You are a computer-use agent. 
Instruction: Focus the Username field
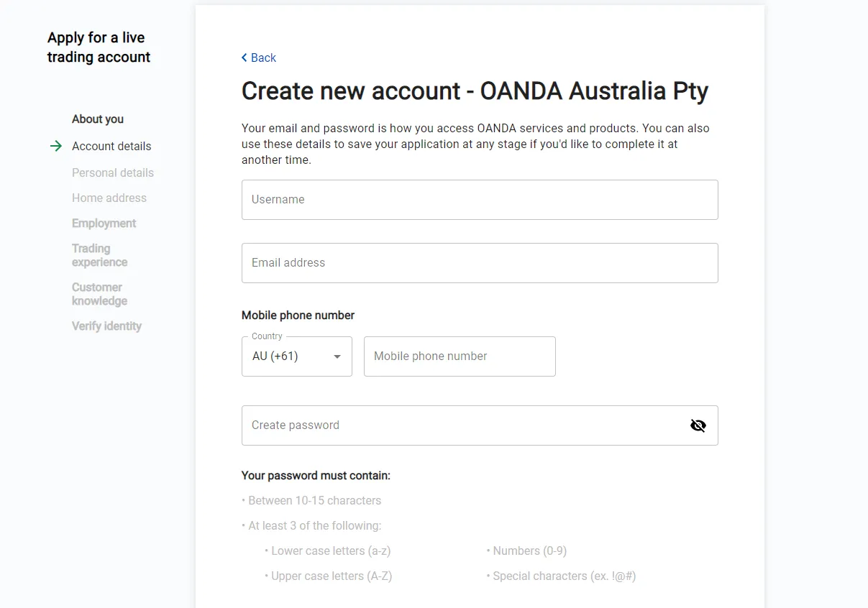point(480,200)
